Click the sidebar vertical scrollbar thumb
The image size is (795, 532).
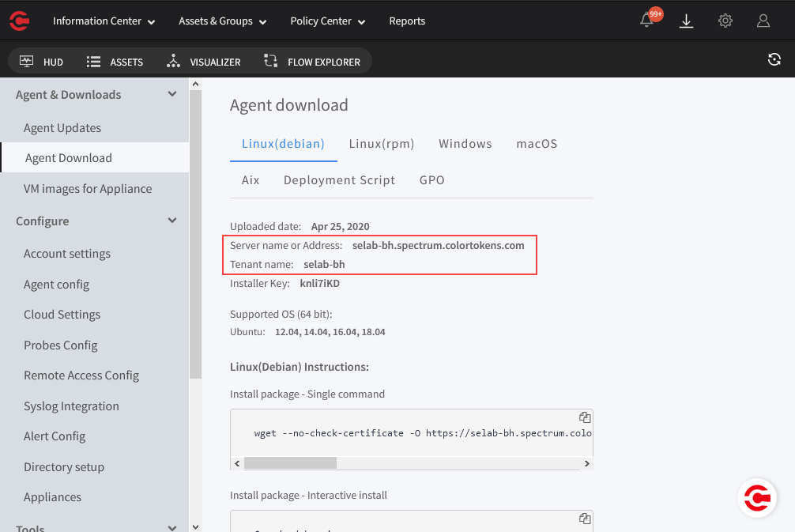tap(196, 234)
